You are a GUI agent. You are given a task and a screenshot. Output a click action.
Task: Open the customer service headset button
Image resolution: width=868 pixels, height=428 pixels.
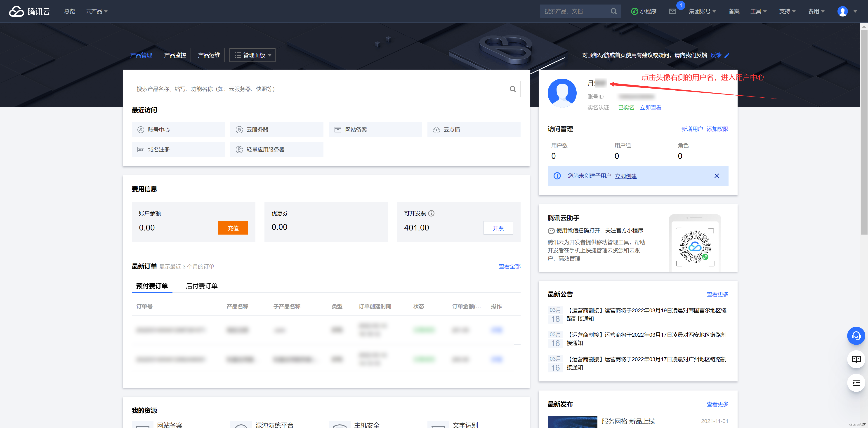[x=856, y=335]
